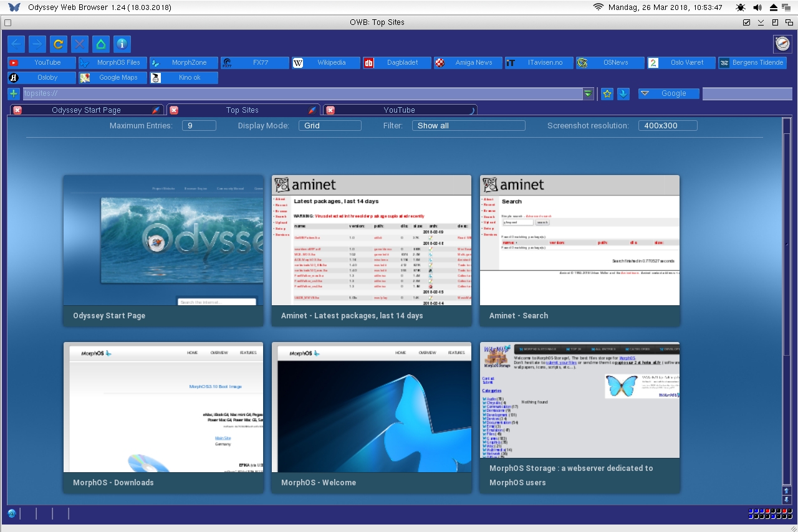Click the speaker volume icon
The height and width of the screenshot is (532, 798).
(757, 7)
